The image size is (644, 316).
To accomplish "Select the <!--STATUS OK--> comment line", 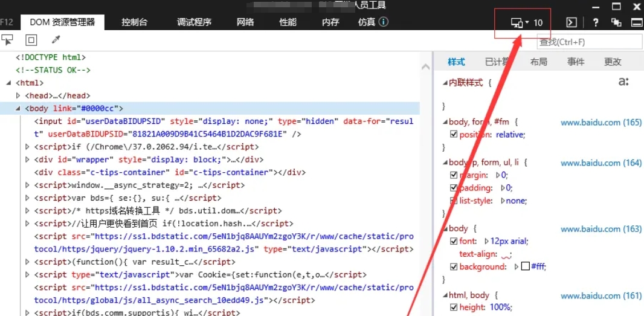I will coord(53,70).
